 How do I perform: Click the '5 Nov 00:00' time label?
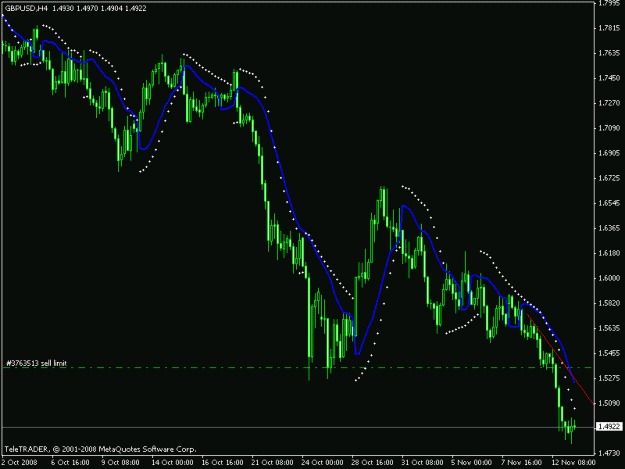pyautogui.click(x=472, y=462)
